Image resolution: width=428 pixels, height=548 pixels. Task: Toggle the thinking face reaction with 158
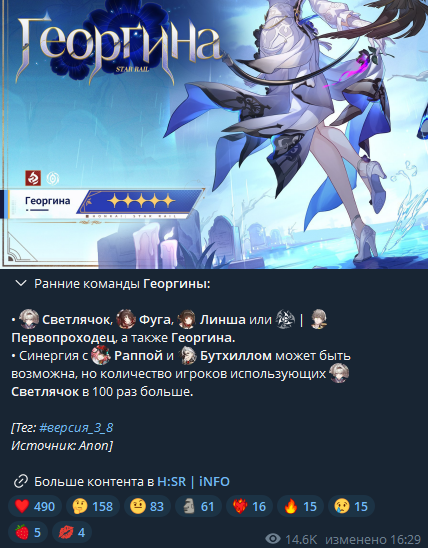coord(93,506)
